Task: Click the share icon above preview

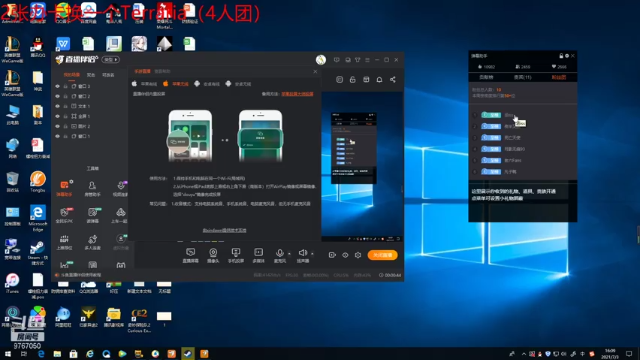Action: [x=393, y=80]
